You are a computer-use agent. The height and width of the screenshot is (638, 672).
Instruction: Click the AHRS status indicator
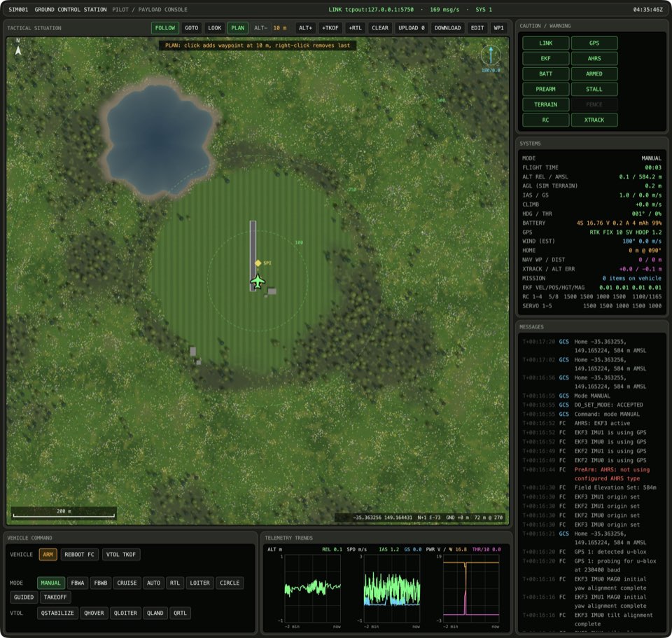pos(594,58)
